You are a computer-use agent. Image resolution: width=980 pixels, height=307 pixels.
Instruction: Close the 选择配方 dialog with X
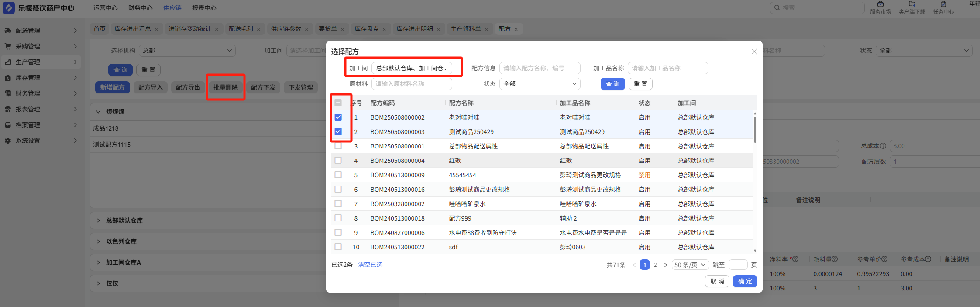point(754,52)
